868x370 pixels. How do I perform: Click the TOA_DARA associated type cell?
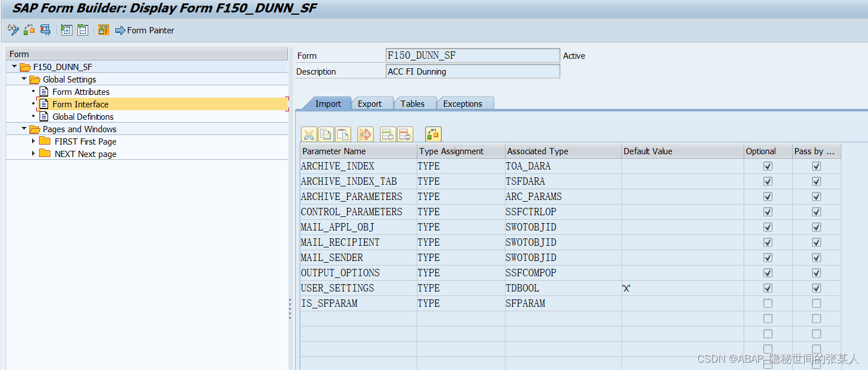563,166
